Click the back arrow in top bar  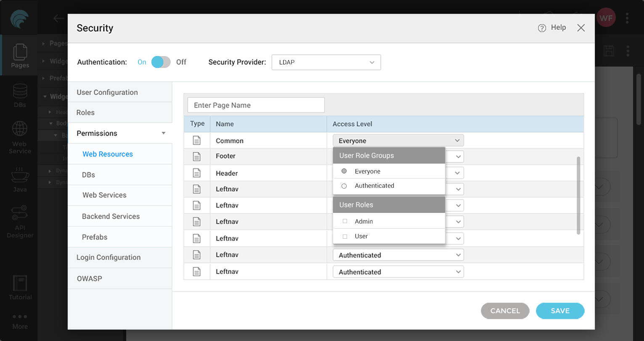(58, 18)
